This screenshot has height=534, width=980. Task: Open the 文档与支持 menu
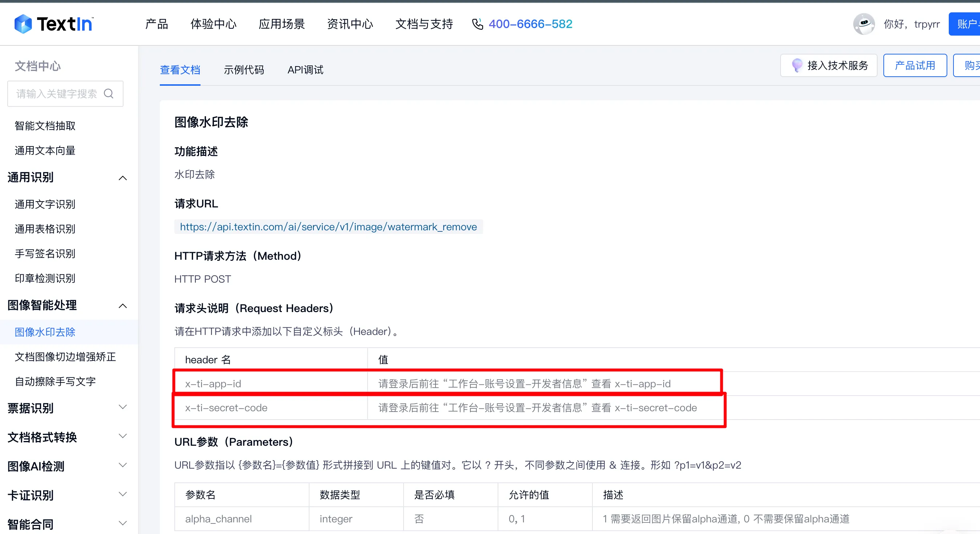424,24
